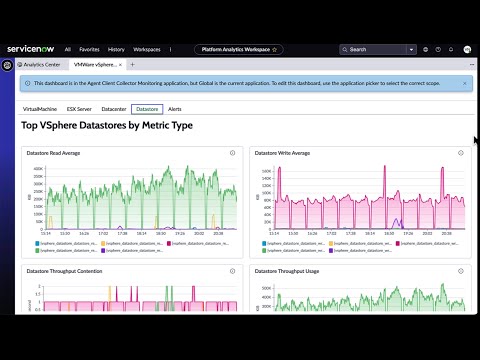
Task: Open the notifications bell icon
Action: (x=451, y=49)
